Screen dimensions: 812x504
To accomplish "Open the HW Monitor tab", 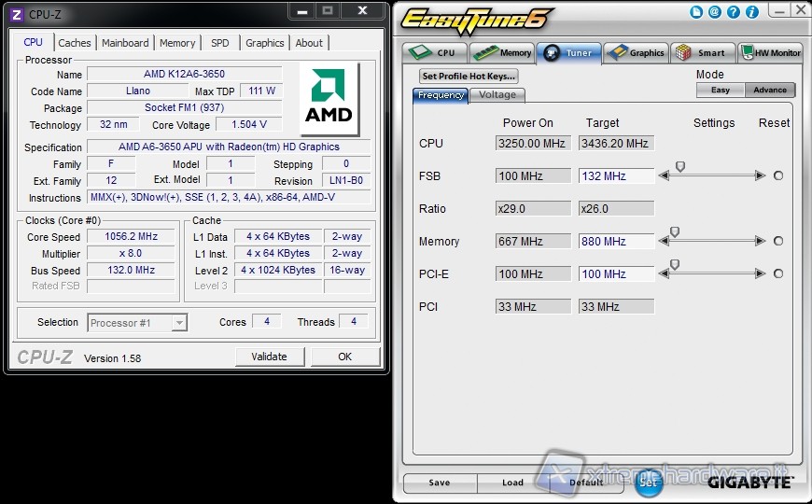I will pos(770,53).
